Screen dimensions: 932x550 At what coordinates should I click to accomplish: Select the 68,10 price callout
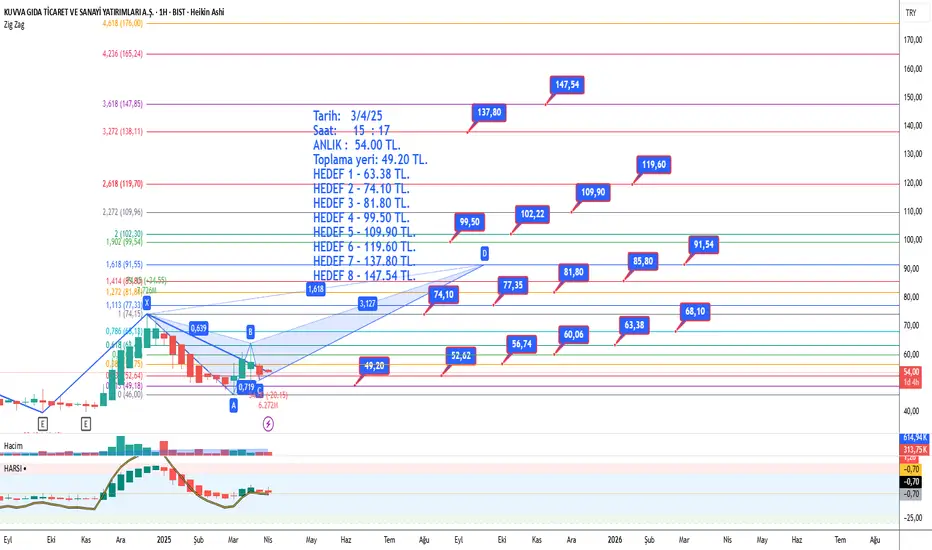695,312
